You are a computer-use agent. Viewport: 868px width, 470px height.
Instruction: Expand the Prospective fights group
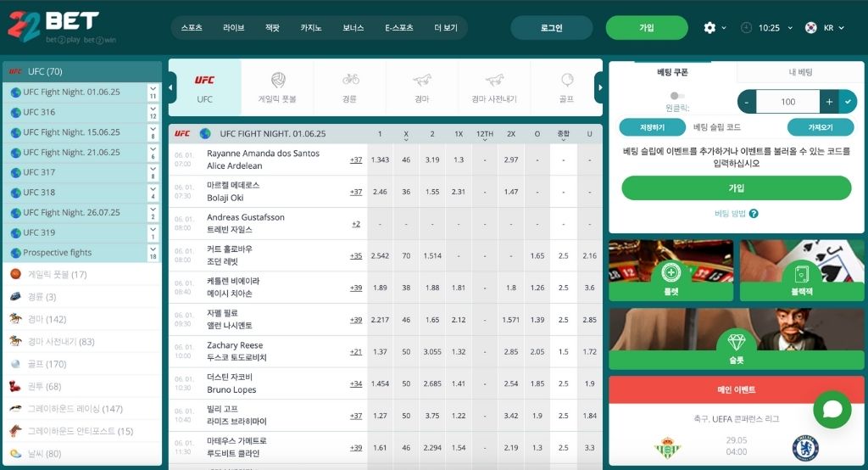point(153,252)
